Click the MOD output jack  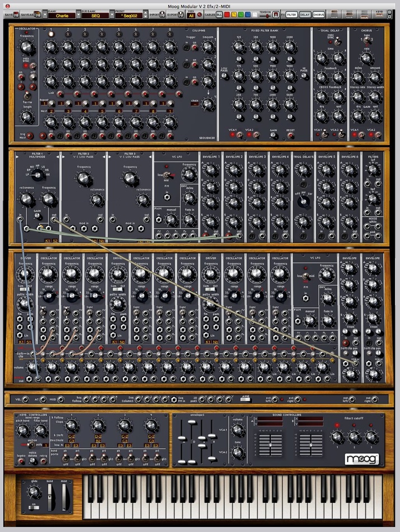(60, 400)
